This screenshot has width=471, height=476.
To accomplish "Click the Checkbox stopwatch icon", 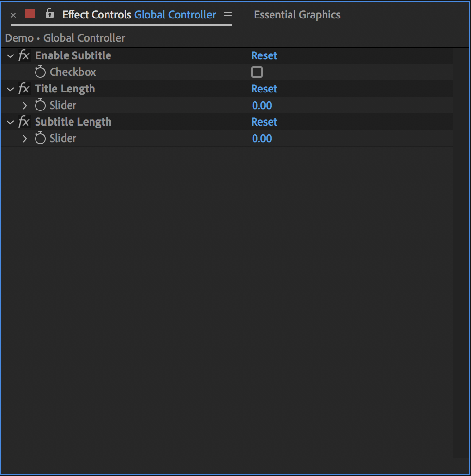I will tap(40, 73).
